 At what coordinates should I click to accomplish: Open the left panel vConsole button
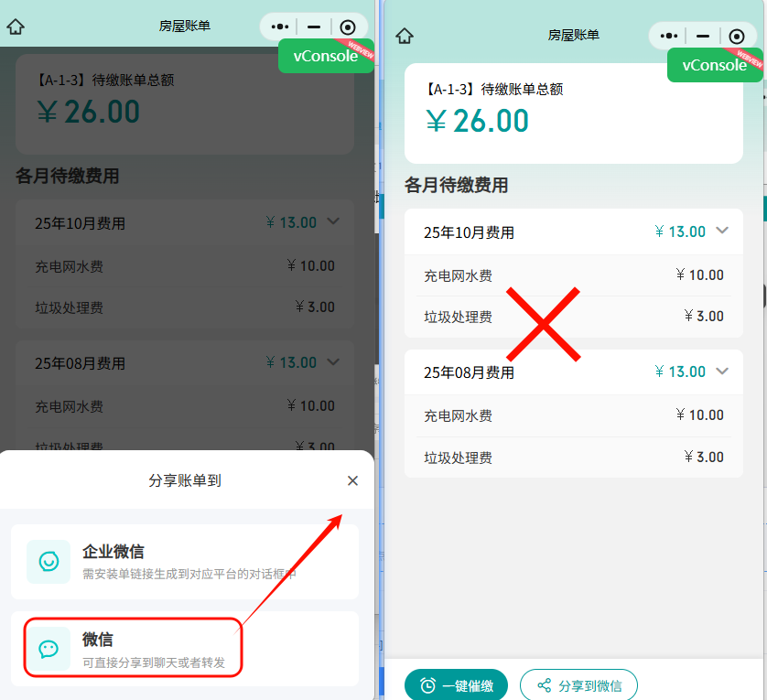click(326, 56)
